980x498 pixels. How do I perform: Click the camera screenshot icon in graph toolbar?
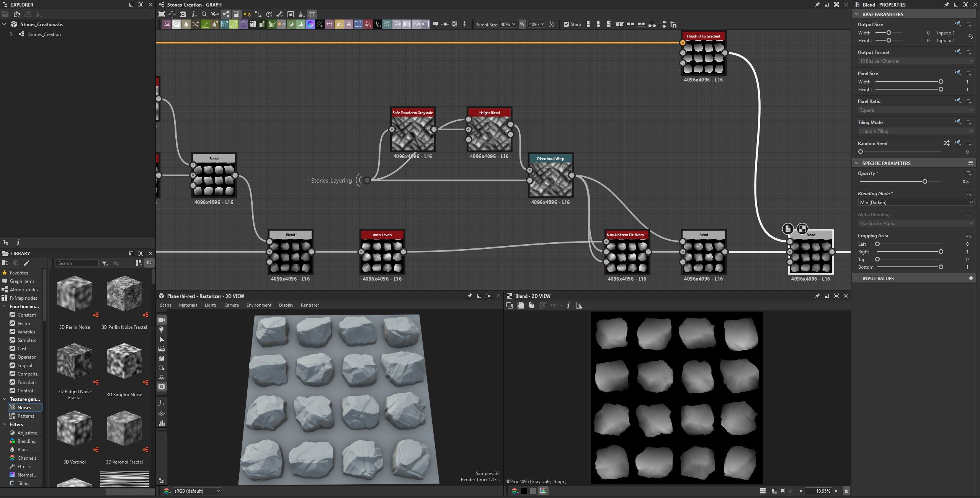tap(183, 14)
